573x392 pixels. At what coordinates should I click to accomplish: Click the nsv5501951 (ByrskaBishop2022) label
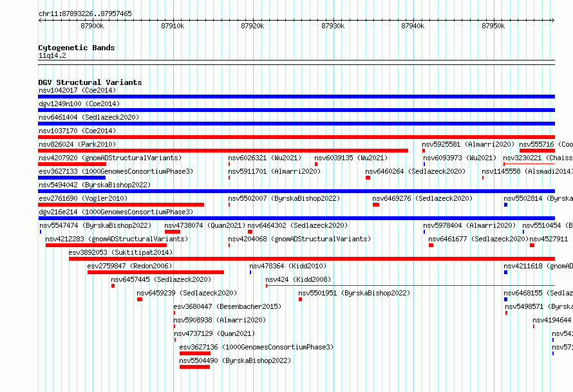(x=354, y=293)
